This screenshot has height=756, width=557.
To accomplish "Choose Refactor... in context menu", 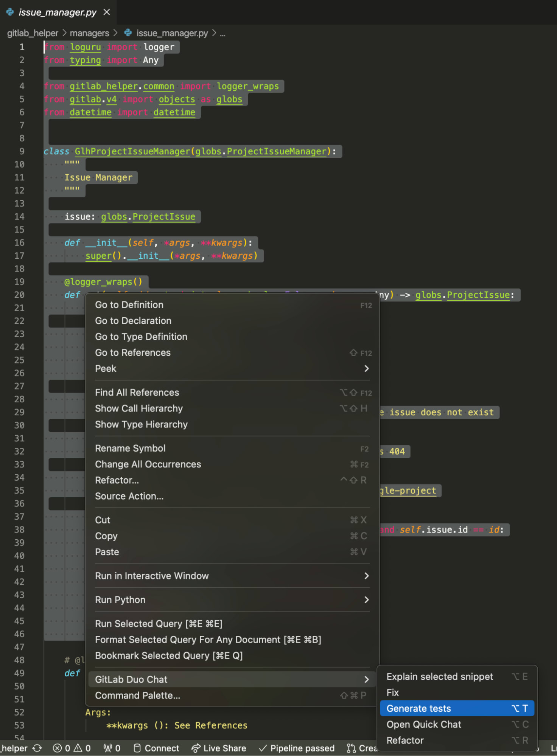I will click(232, 480).
